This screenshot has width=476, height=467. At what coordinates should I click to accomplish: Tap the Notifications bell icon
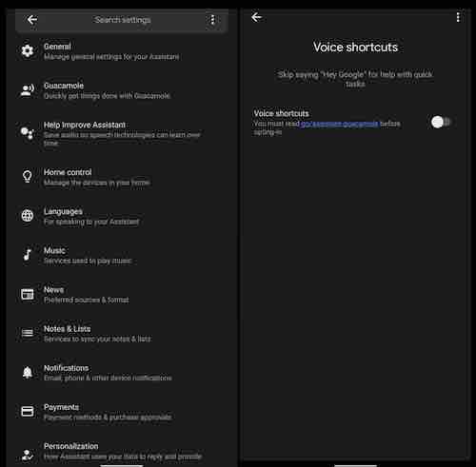click(x=28, y=372)
